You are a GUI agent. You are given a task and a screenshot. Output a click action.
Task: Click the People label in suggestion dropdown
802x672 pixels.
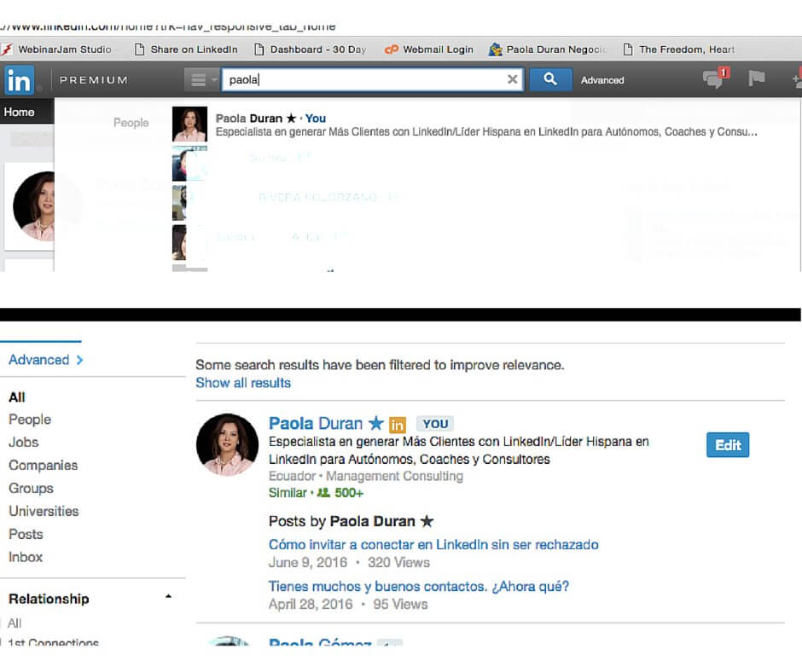coord(131,123)
